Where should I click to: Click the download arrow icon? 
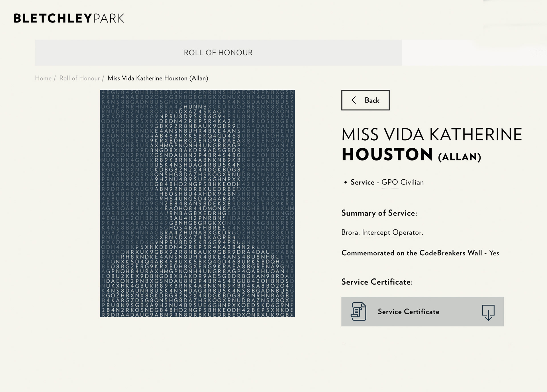[488, 312]
